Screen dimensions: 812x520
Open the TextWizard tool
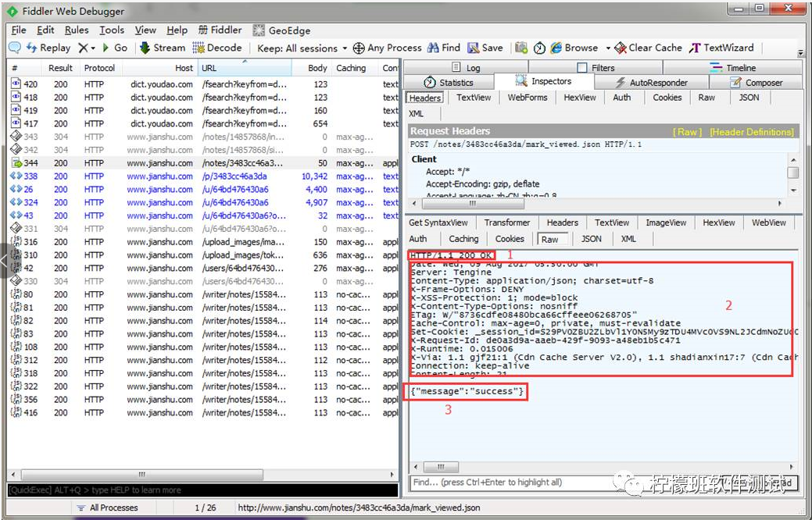coord(721,48)
